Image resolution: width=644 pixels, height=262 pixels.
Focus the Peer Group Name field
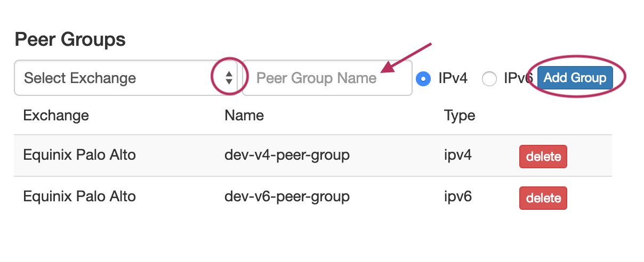[x=327, y=78]
